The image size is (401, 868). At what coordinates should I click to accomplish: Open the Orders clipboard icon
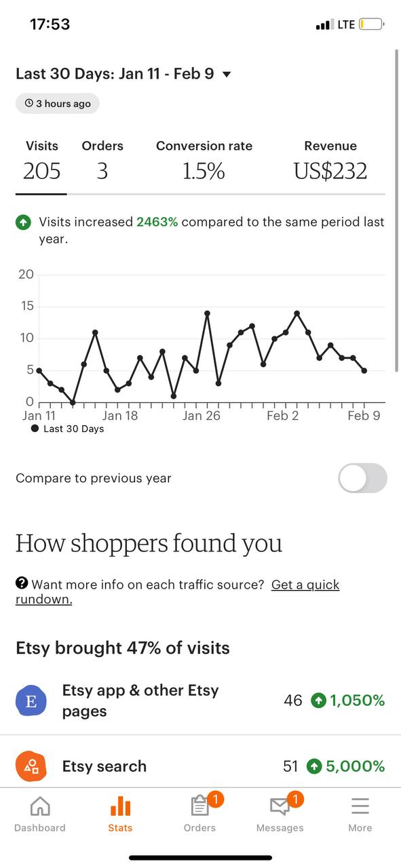pyautogui.click(x=199, y=806)
